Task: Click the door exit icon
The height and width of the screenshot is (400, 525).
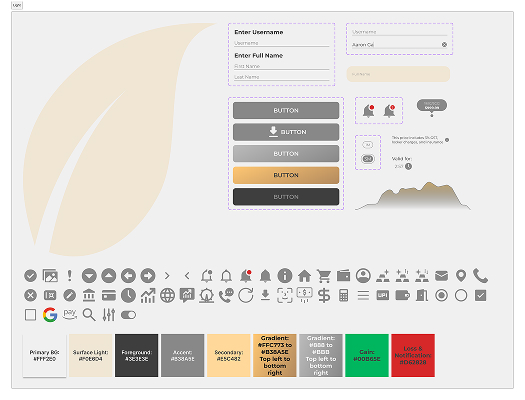Action: coord(422,296)
